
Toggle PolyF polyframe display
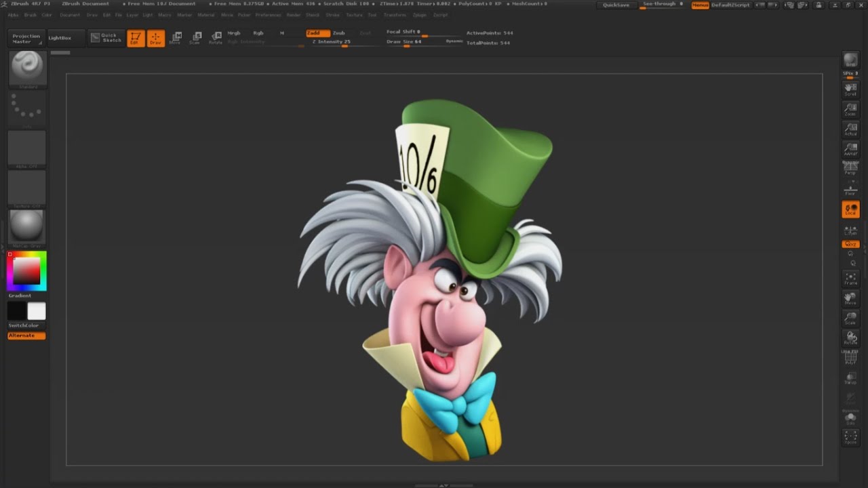tap(850, 359)
